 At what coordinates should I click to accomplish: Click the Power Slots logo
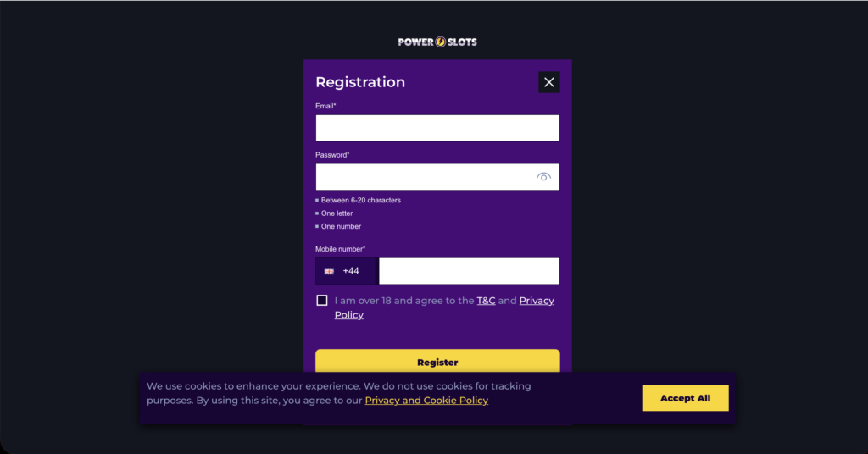(437, 42)
